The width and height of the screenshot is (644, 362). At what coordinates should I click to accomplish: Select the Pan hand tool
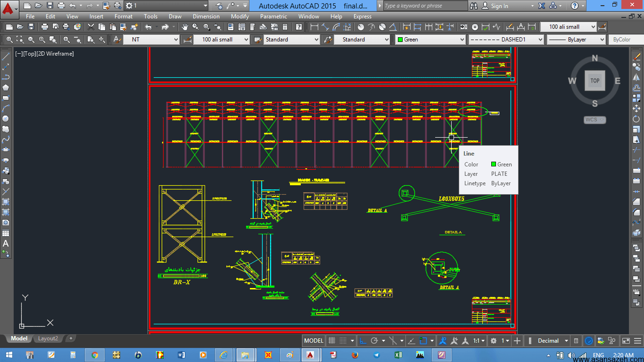(185, 27)
